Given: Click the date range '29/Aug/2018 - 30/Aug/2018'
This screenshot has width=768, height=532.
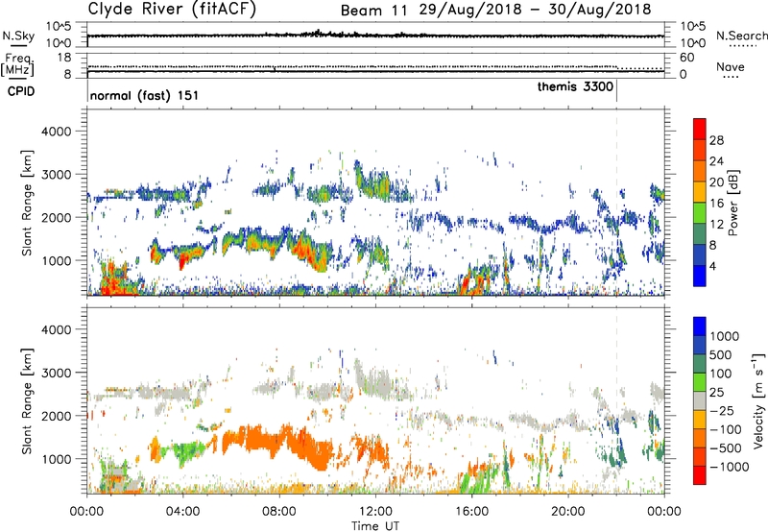Looking at the screenshot, I should tap(535, 10).
